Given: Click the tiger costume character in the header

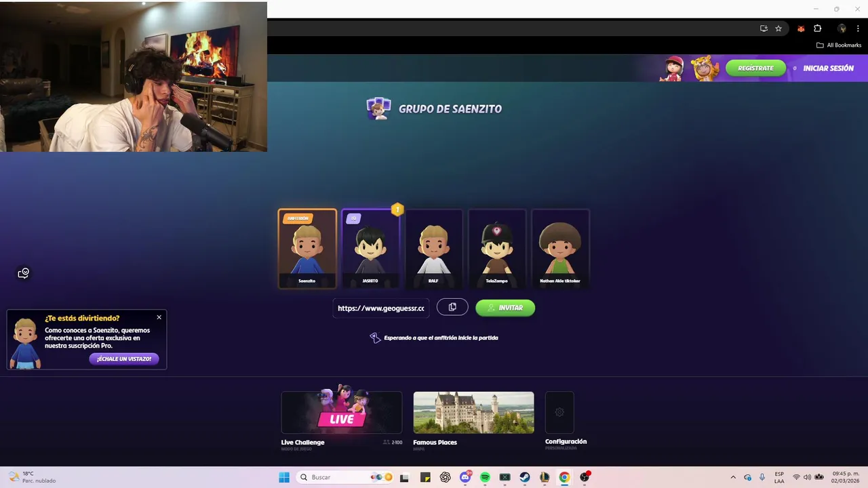Looking at the screenshot, I should tap(704, 68).
